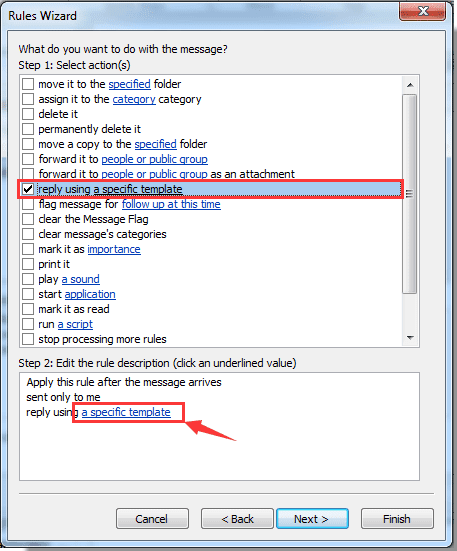This screenshot has width=457, height=551.
Task: Click the '< Back' button
Action: (237, 519)
